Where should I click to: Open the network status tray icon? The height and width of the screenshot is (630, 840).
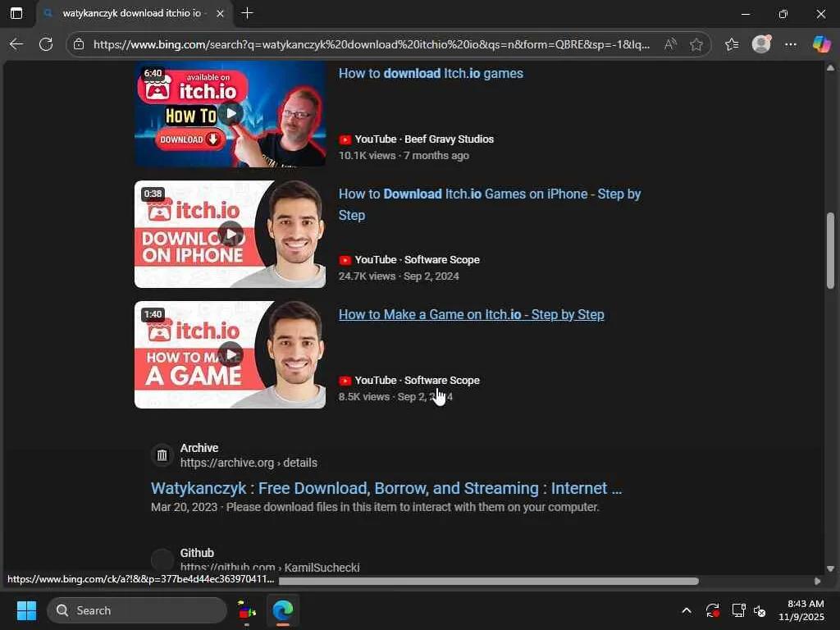point(739,610)
